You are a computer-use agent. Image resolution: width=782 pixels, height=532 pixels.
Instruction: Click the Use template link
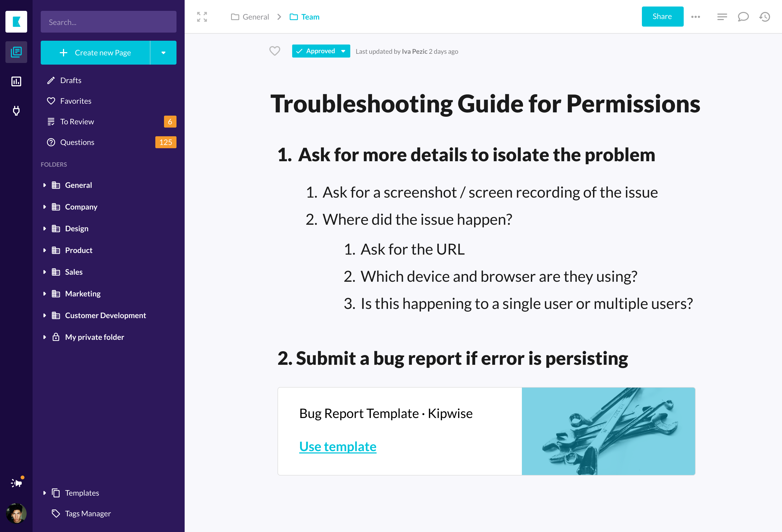click(x=338, y=446)
